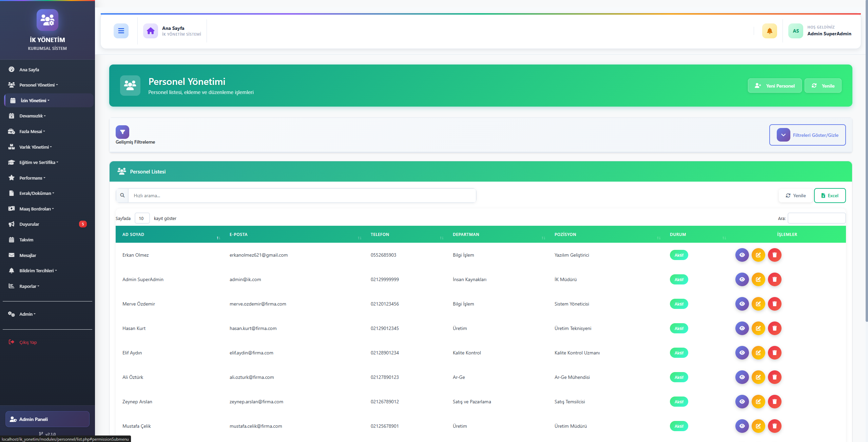Viewport: 868px width, 442px height.
Task: Click the Yeni Personel button
Action: [x=774, y=86]
